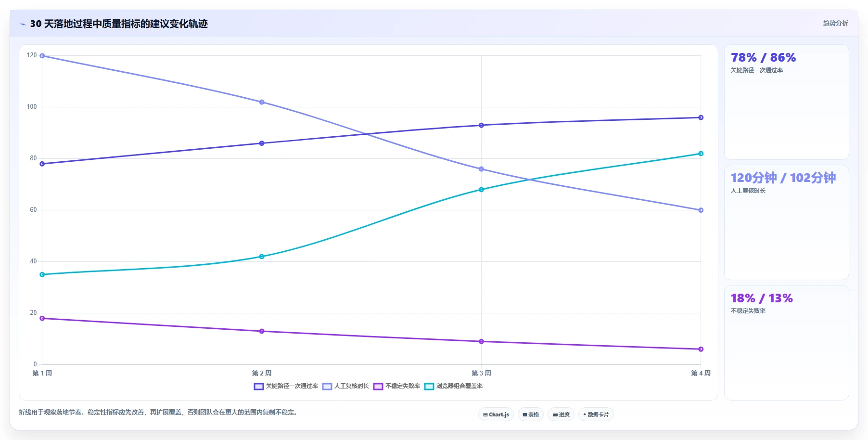
Task: Click the 第 2 周 x-axis label
Action: 262,373
